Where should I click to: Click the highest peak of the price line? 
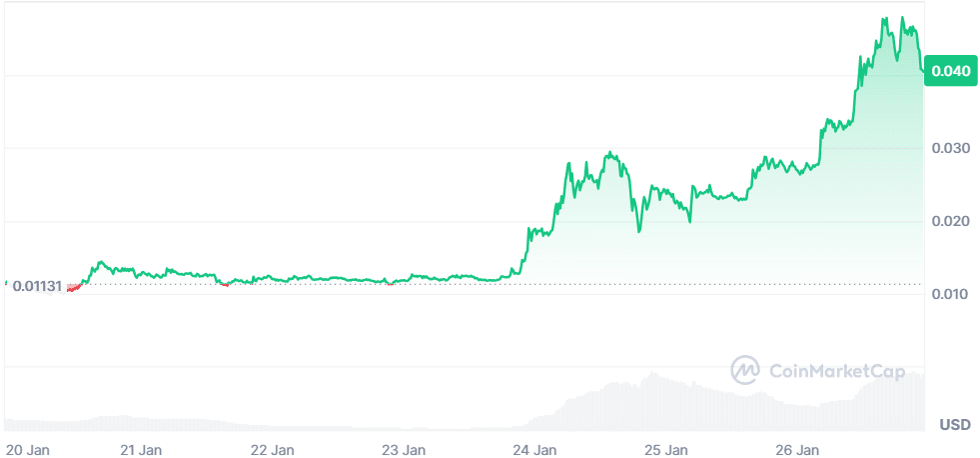click(x=885, y=18)
